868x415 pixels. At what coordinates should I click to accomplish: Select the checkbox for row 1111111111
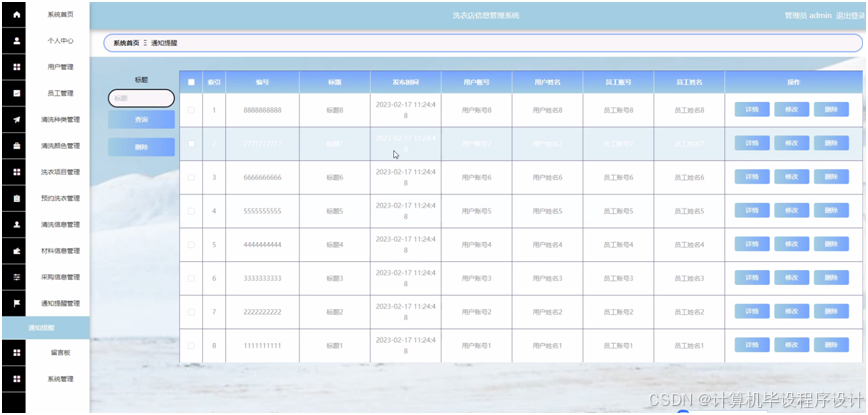pos(192,345)
